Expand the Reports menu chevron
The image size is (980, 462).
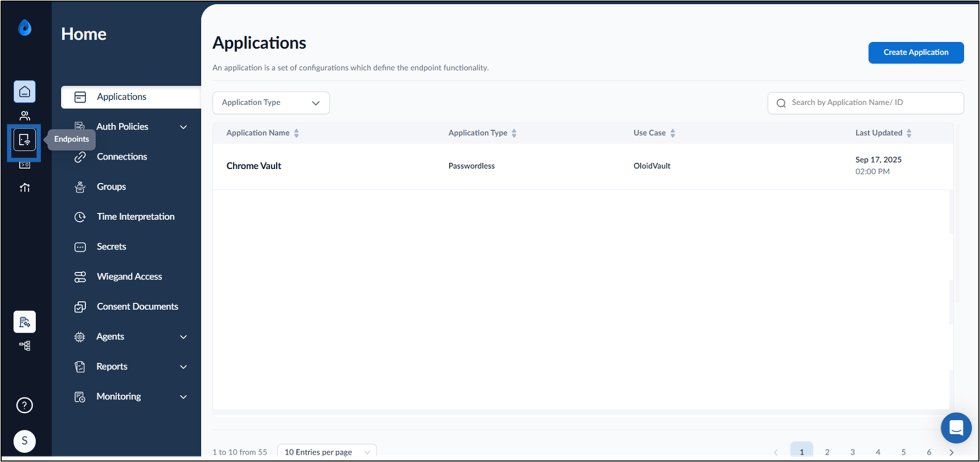coord(183,367)
